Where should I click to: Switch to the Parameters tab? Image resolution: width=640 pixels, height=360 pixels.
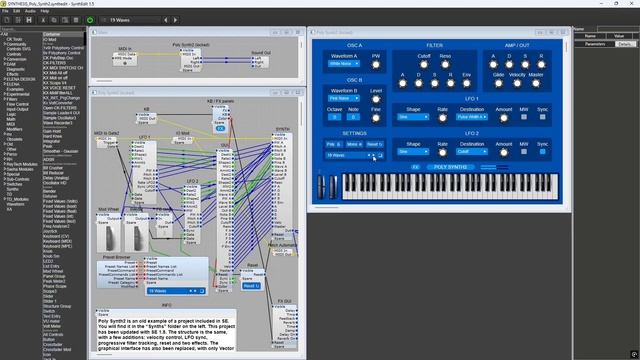(595, 44)
